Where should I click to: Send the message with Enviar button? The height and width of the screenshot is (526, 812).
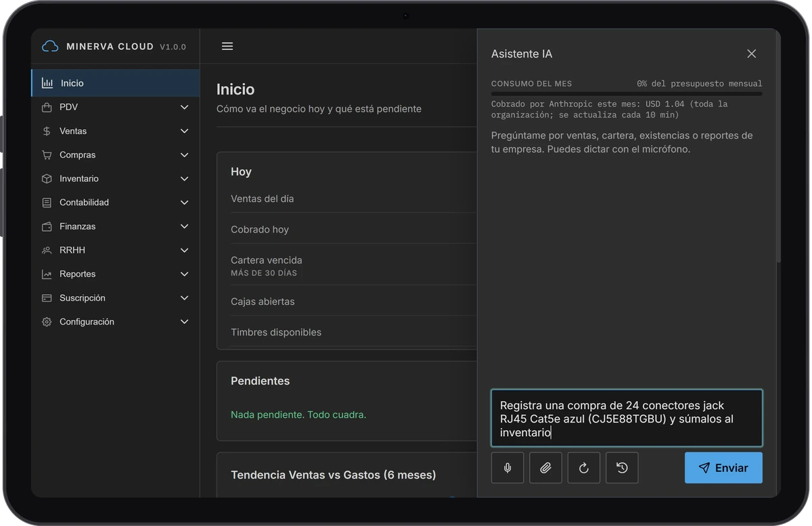pyautogui.click(x=723, y=468)
